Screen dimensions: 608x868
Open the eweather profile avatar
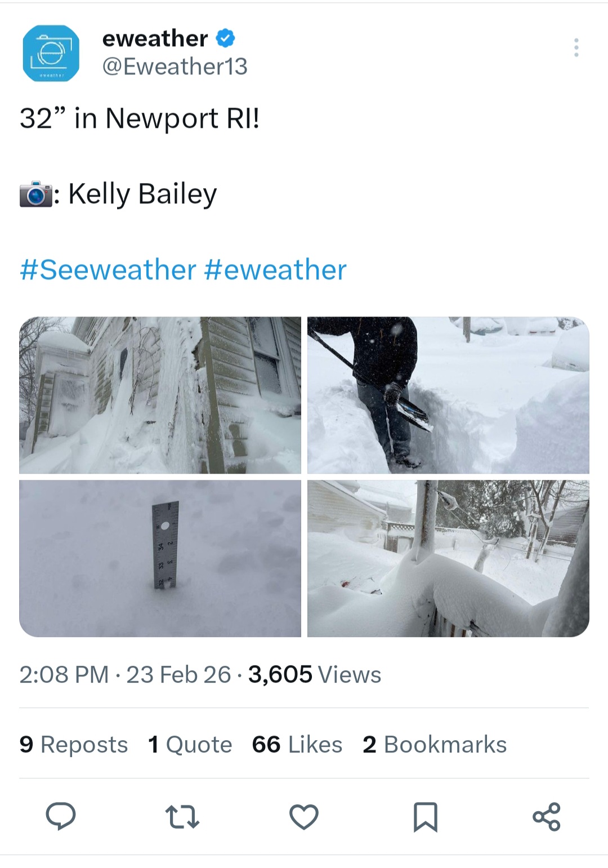click(x=51, y=54)
